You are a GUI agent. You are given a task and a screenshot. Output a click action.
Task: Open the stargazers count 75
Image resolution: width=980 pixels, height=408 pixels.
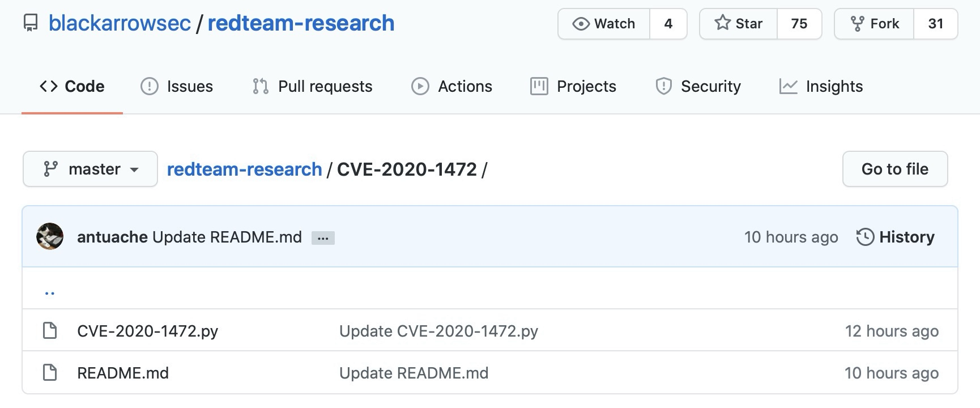[799, 24]
